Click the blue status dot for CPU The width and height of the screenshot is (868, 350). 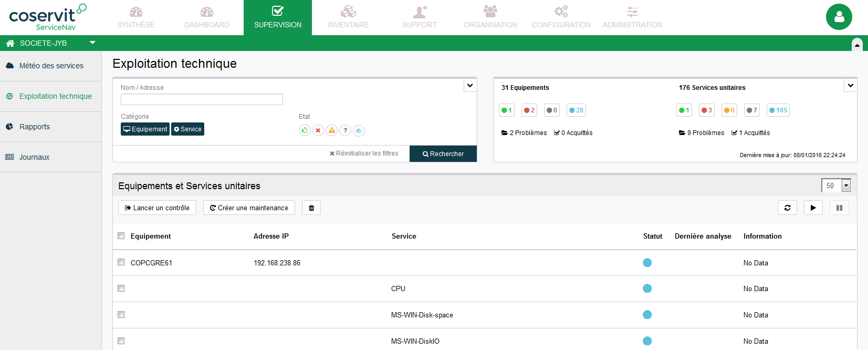(647, 289)
